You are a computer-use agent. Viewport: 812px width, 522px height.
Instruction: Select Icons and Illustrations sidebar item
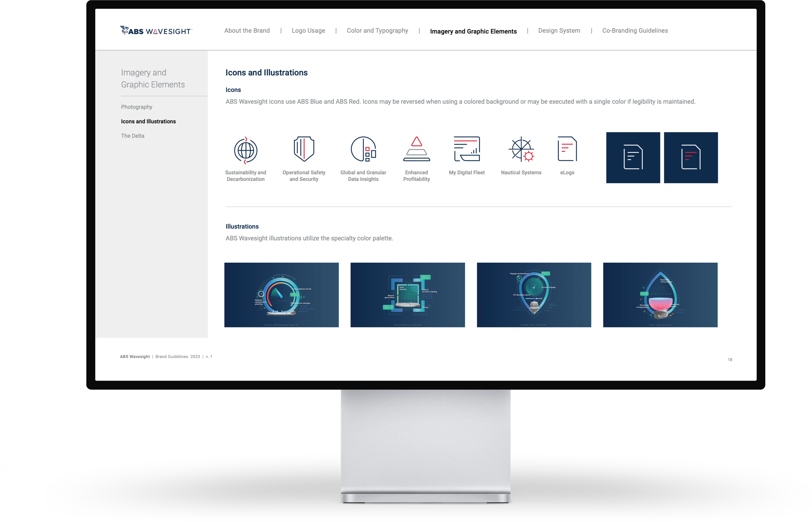click(x=148, y=121)
